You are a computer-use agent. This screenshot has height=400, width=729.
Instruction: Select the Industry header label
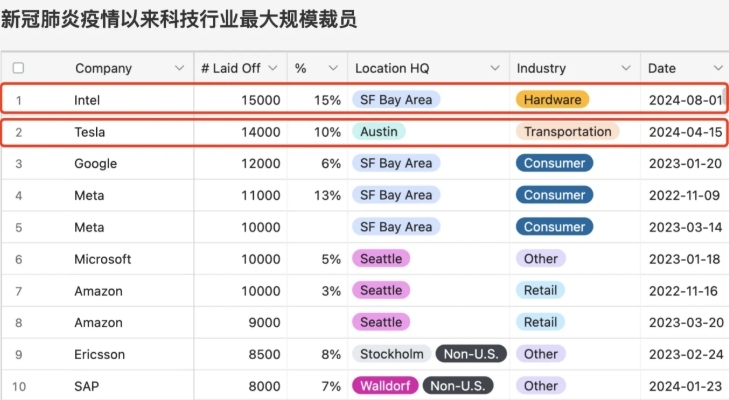click(541, 68)
